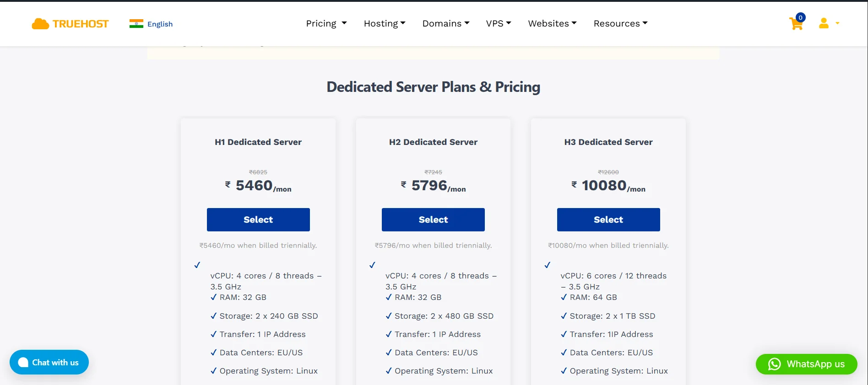868x385 pixels.
Task: Click the struck-through ₹12600 price
Action: coord(608,172)
